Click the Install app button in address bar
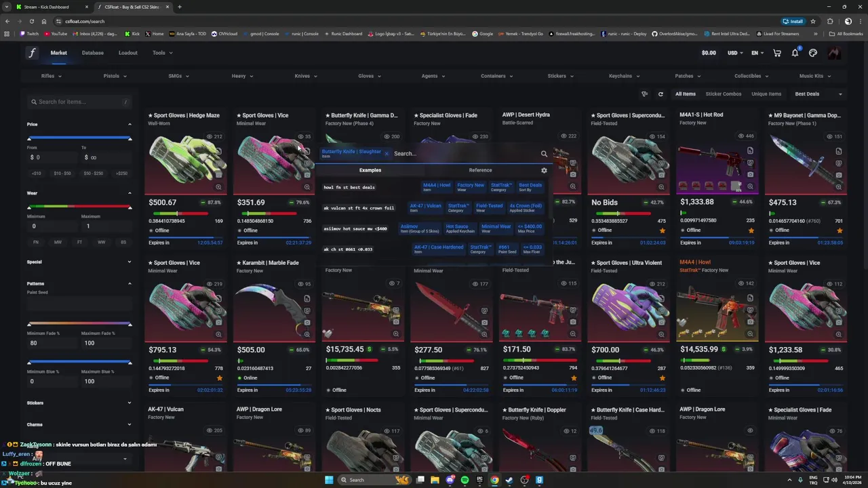This screenshot has width=868, height=488. tap(793, 21)
